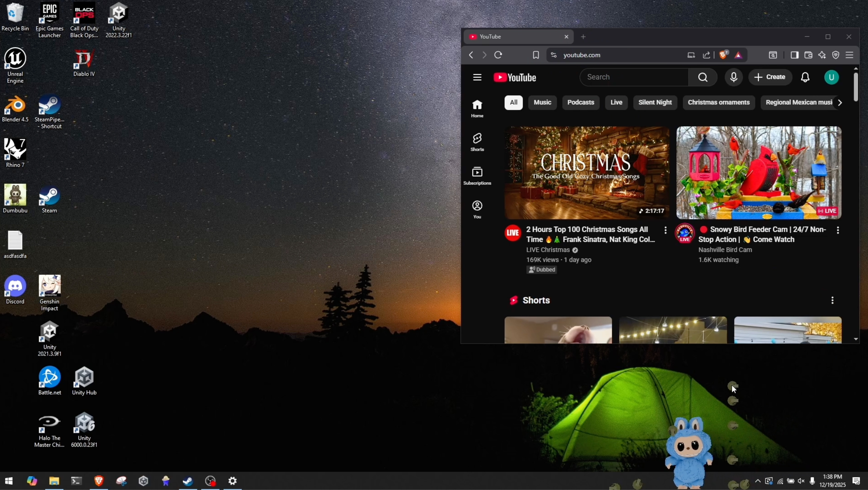Reload the YouTube page
Screen dimensions: 868x490
pyautogui.click(x=498, y=55)
